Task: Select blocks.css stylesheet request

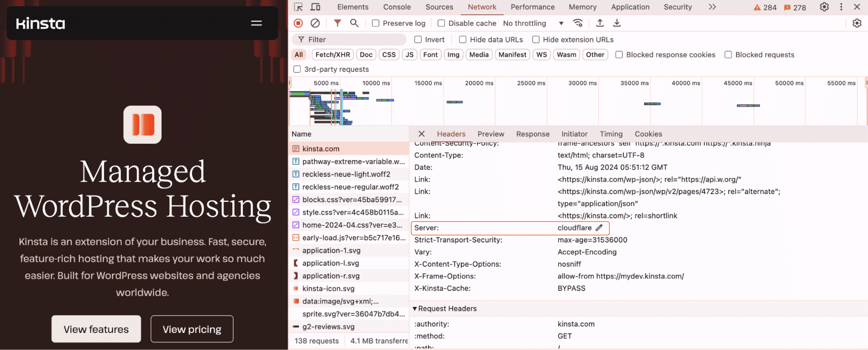Action: coord(349,200)
